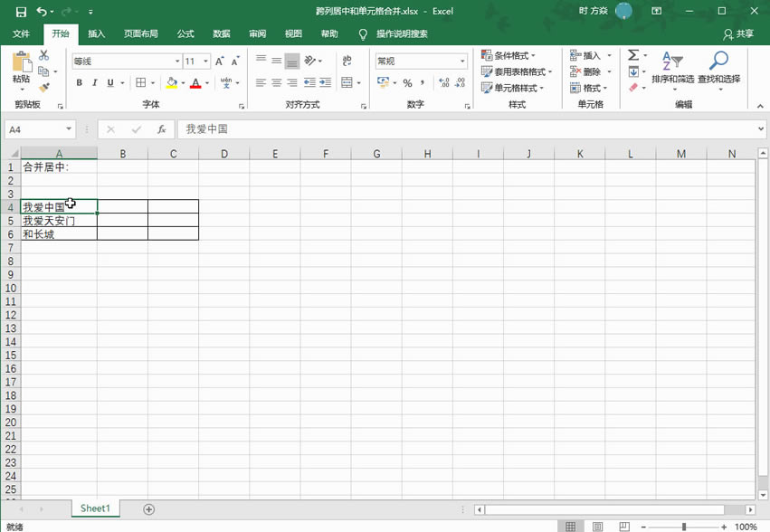Click the new sheet plus button

pyautogui.click(x=148, y=508)
